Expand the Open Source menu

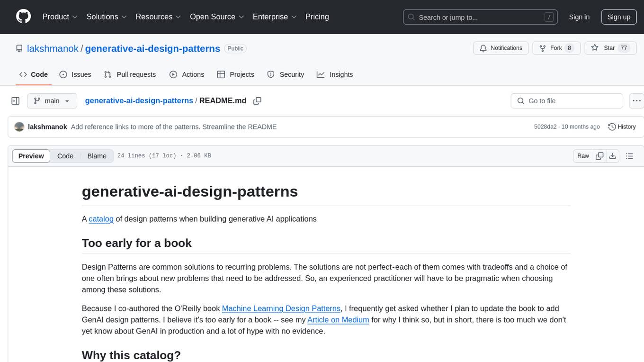click(x=217, y=17)
